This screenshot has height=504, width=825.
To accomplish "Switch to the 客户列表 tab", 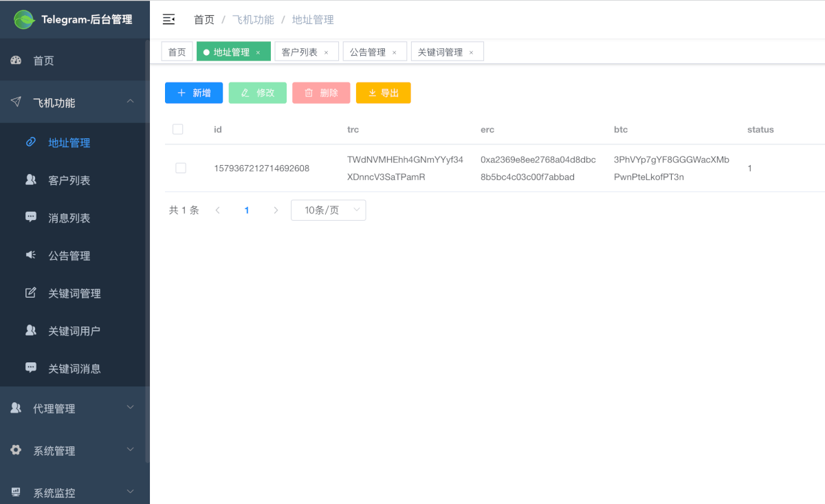I will click(300, 52).
